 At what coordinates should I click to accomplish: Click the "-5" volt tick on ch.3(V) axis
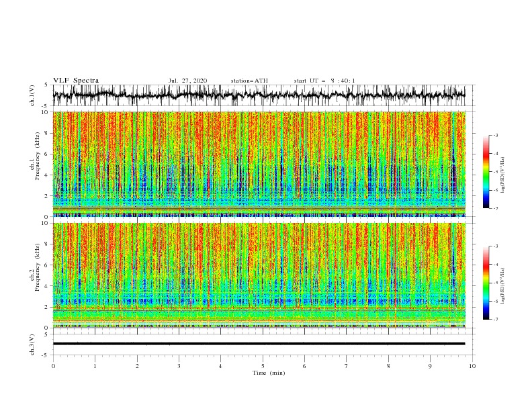coord(46,355)
